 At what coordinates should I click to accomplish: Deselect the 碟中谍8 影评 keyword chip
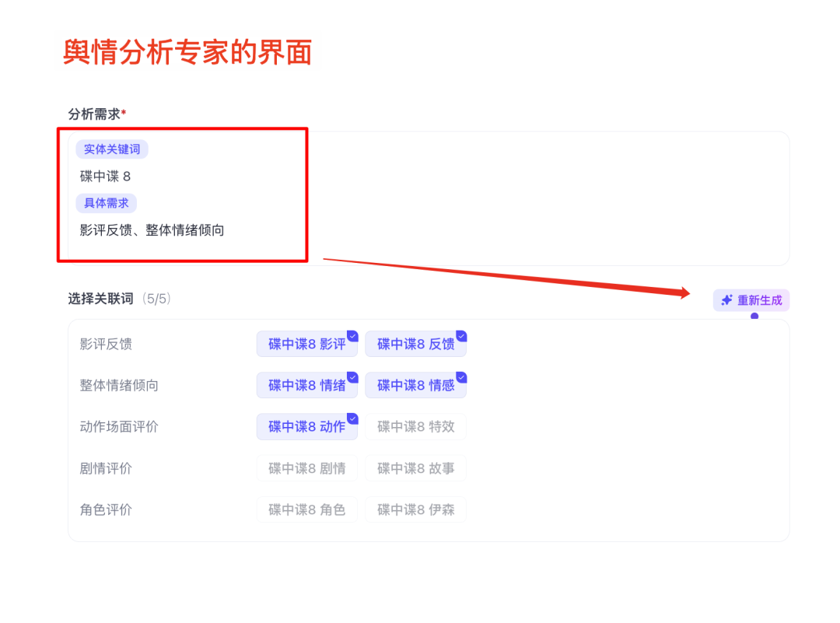(307, 344)
